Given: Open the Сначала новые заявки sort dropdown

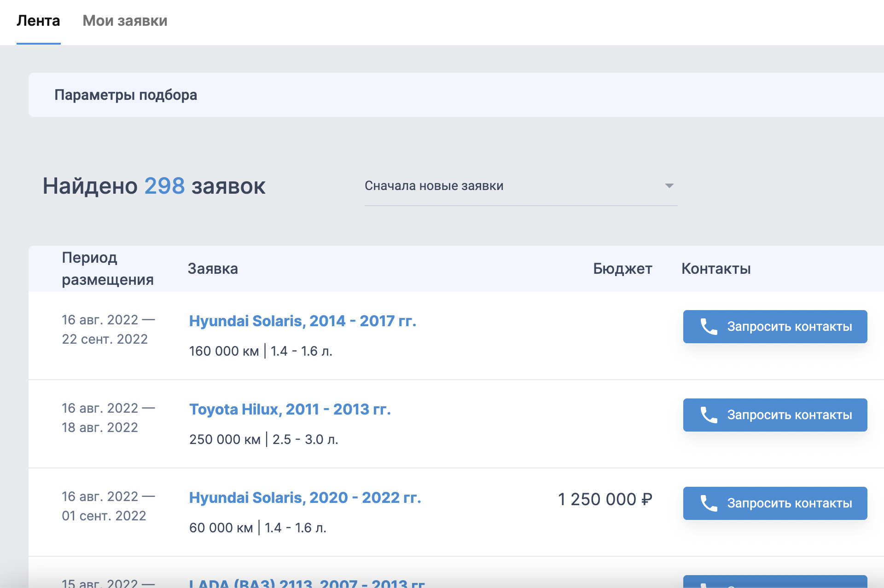Looking at the screenshot, I should point(521,186).
